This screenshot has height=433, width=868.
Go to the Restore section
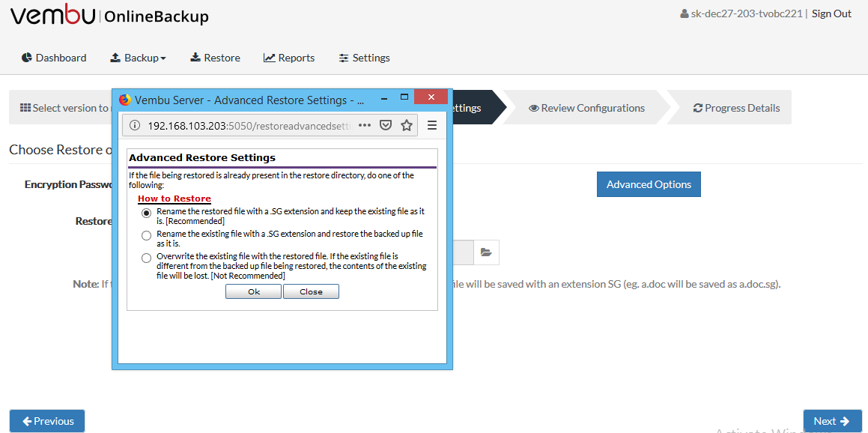(x=216, y=58)
